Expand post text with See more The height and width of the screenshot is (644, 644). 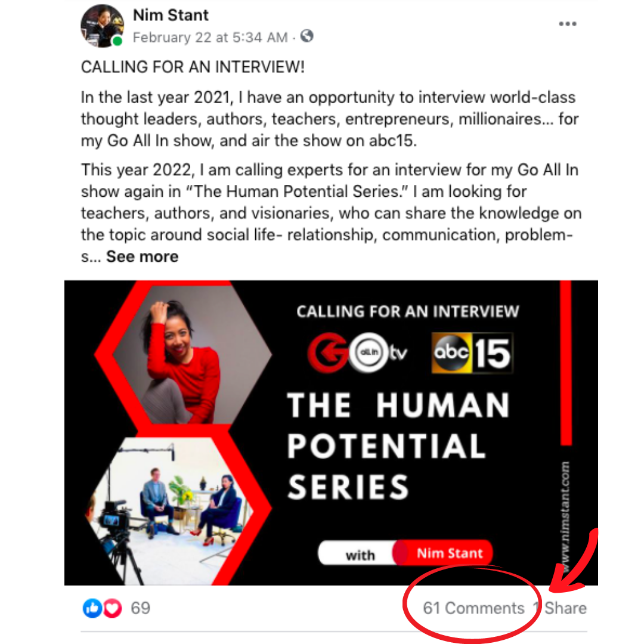(x=142, y=256)
